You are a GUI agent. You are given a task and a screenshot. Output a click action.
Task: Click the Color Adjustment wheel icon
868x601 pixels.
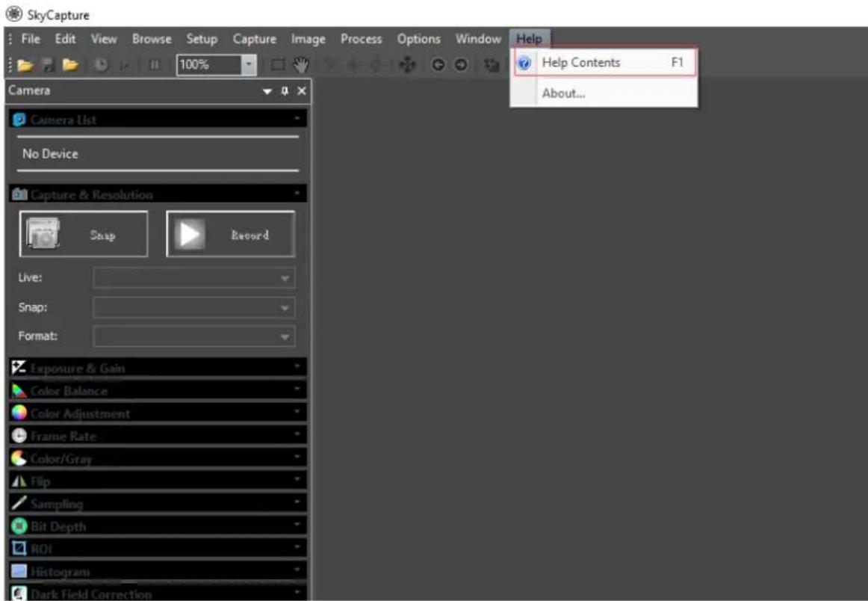(19, 413)
